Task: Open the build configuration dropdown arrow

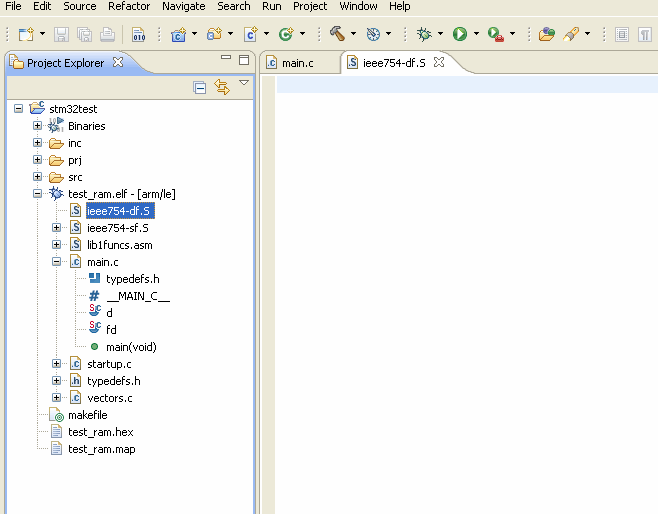Action: point(389,34)
